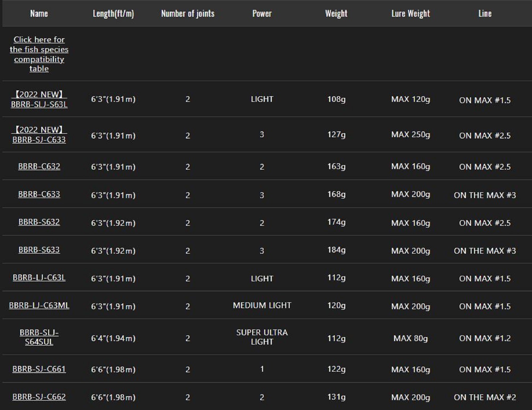Click the BBRB-SJ-C661 link
Screen dimensions: 532x410
click(39, 369)
